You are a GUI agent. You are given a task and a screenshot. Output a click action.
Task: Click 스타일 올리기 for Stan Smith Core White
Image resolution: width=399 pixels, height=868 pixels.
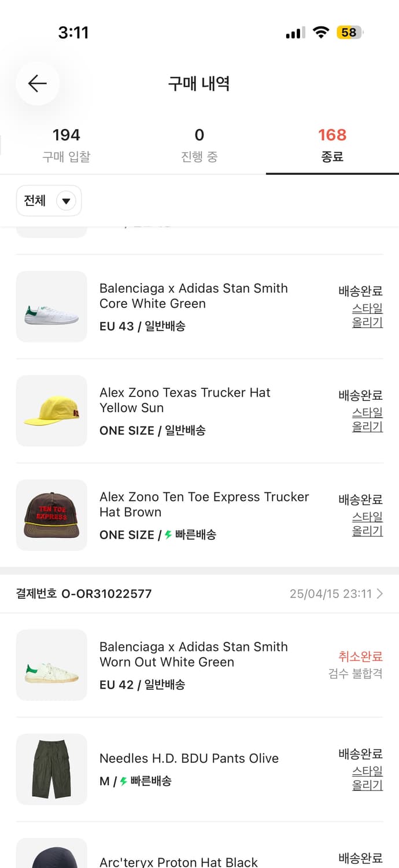[x=367, y=315]
